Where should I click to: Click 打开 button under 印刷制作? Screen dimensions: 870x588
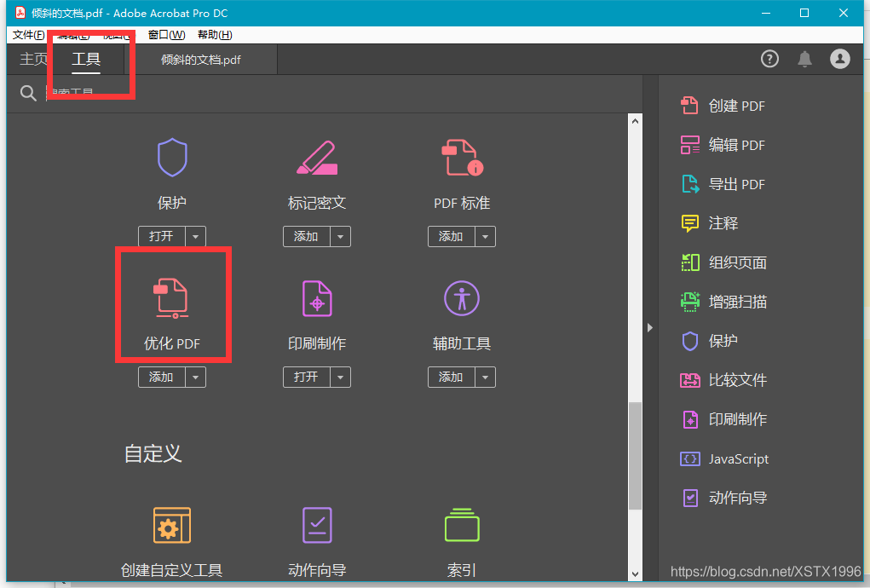[306, 378]
